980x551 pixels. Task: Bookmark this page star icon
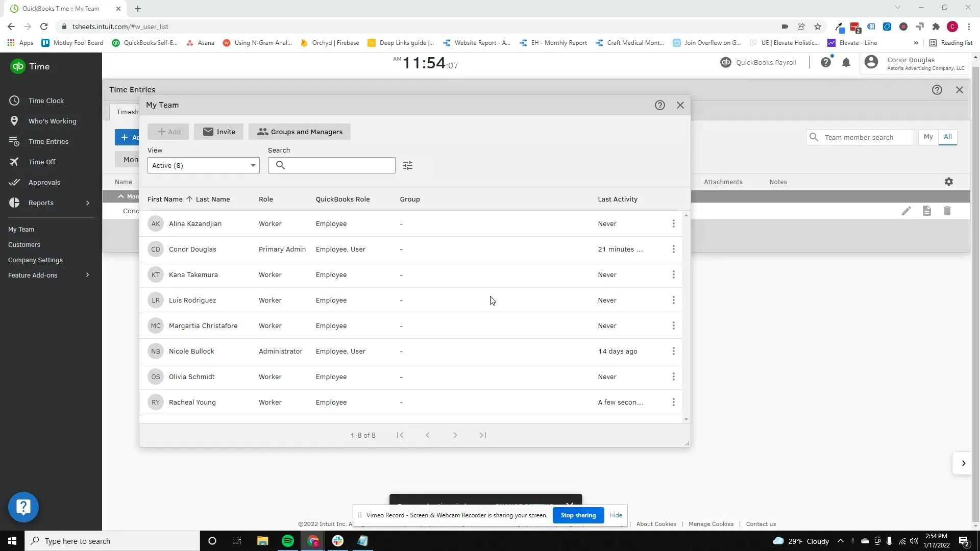818,27
